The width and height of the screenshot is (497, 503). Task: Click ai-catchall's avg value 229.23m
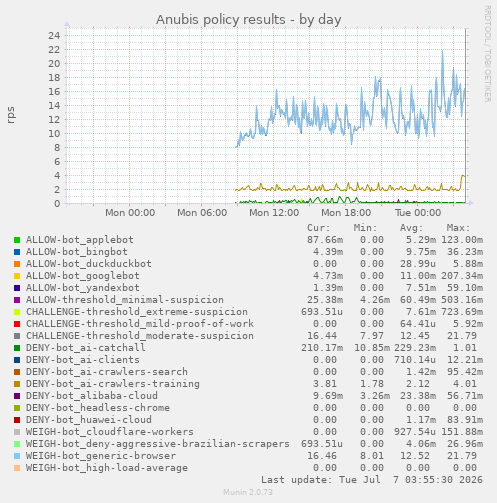(x=415, y=348)
